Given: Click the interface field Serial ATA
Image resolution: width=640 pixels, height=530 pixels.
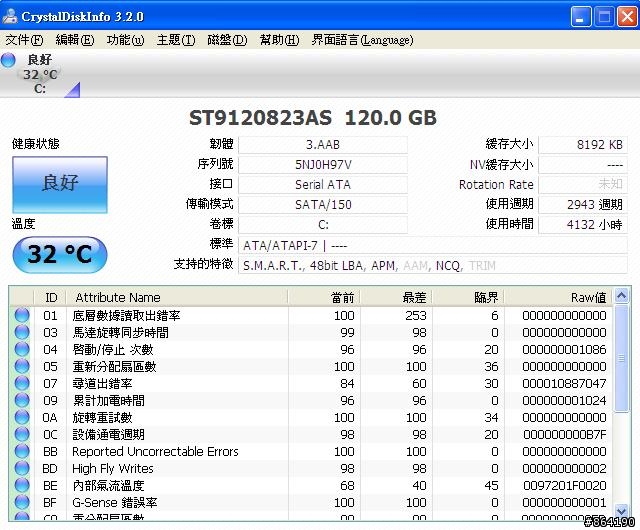Looking at the screenshot, I should (x=323, y=185).
